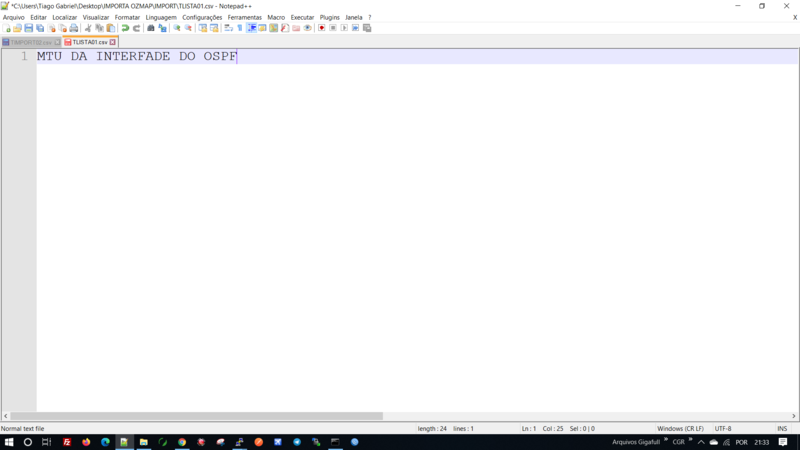Open Telegram from the taskbar
This screenshot has height=450, width=800.
(x=297, y=442)
